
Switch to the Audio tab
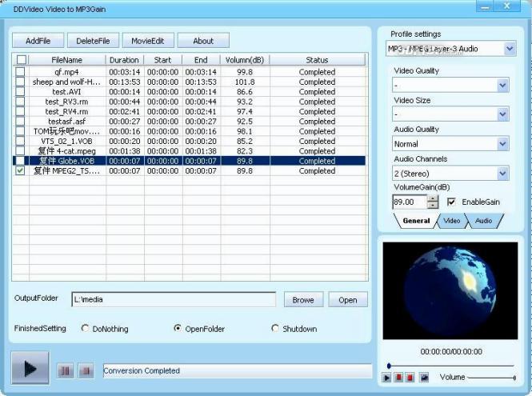coord(483,221)
